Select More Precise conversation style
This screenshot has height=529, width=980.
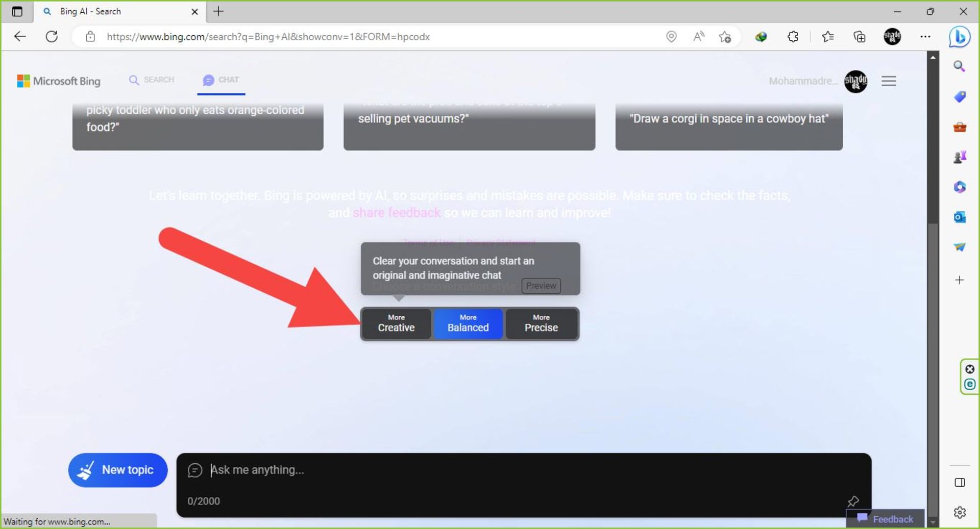(x=541, y=323)
